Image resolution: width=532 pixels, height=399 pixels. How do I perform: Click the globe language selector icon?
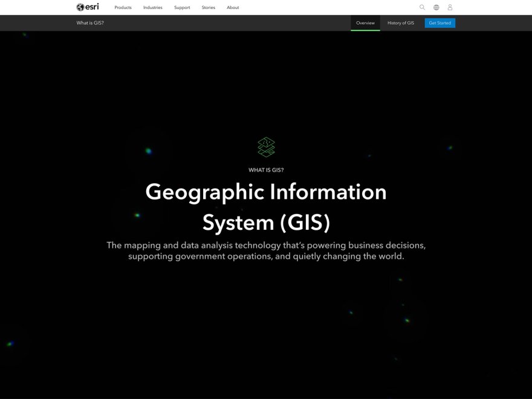tap(436, 7)
